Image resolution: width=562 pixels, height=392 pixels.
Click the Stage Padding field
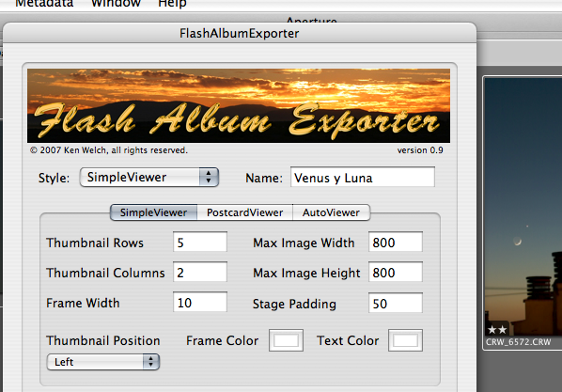[x=396, y=303]
